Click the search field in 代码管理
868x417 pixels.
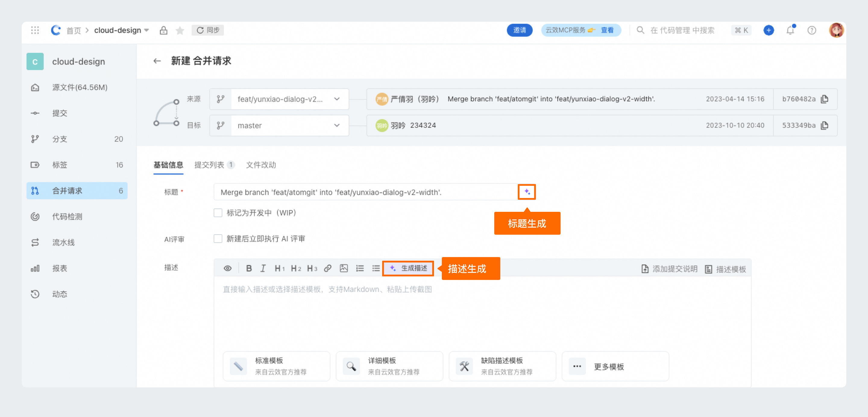(x=682, y=30)
